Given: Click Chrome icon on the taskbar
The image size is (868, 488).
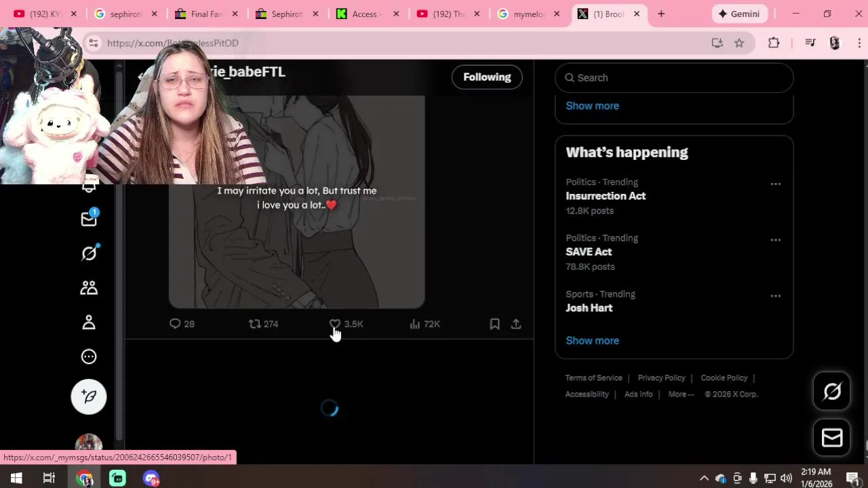Looking at the screenshot, I should (x=84, y=479).
